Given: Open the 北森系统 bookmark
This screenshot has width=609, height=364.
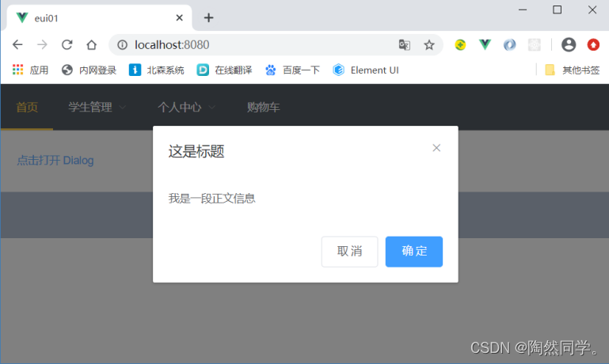Looking at the screenshot, I should click(157, 70).
